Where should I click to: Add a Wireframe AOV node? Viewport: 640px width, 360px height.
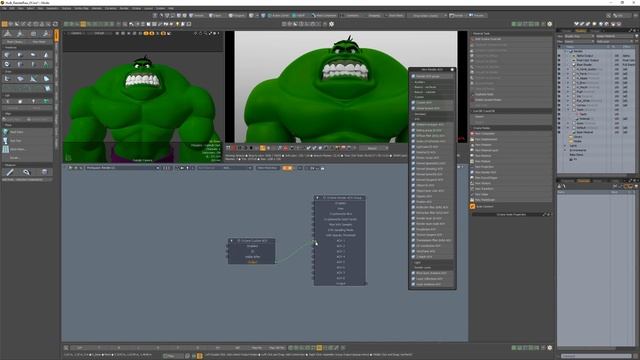pyautogui.click(x=432, y=251)
